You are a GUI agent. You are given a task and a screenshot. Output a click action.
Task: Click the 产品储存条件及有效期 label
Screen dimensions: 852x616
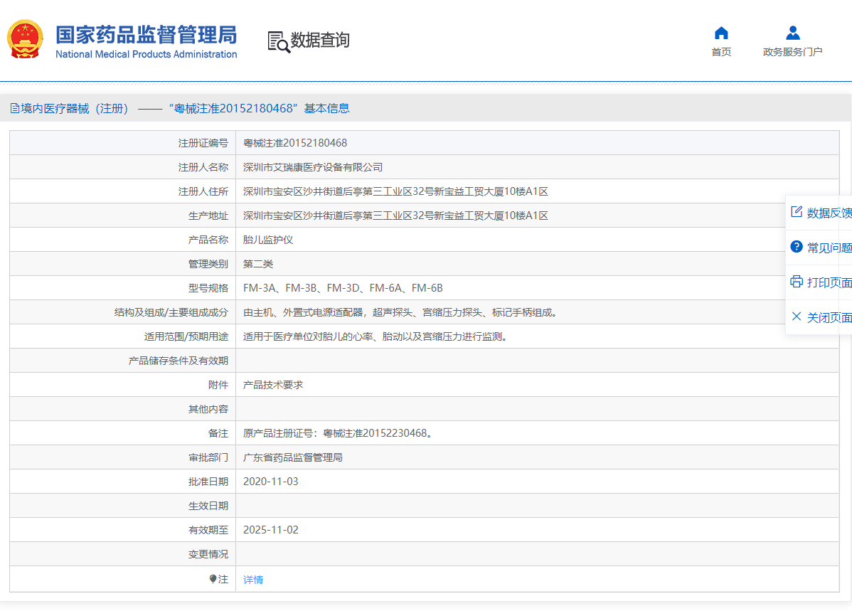point(179,361)
